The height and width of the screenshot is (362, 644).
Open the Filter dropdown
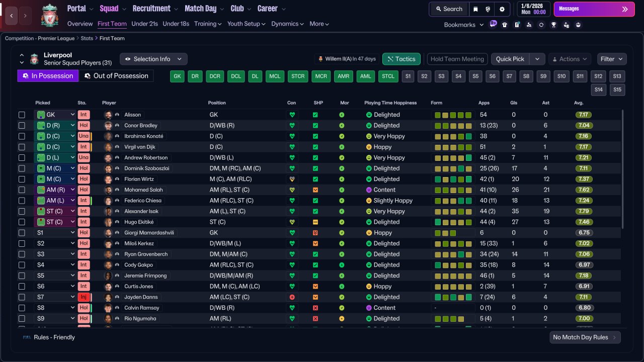(612, 59)
